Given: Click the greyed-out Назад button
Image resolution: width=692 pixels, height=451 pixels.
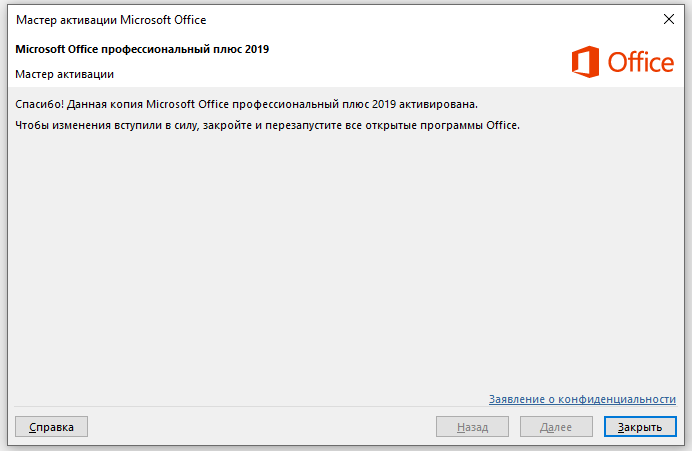Looking at the screenshot, I should point(472,427).
